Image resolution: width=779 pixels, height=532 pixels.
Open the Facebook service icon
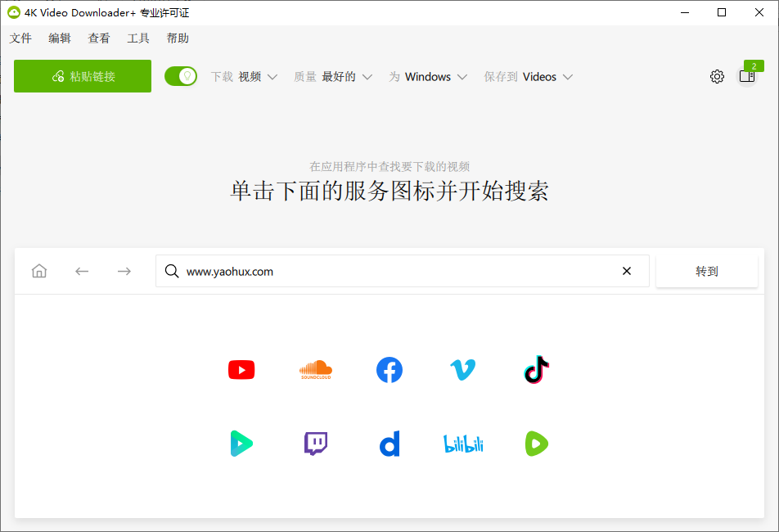point(389,370)
